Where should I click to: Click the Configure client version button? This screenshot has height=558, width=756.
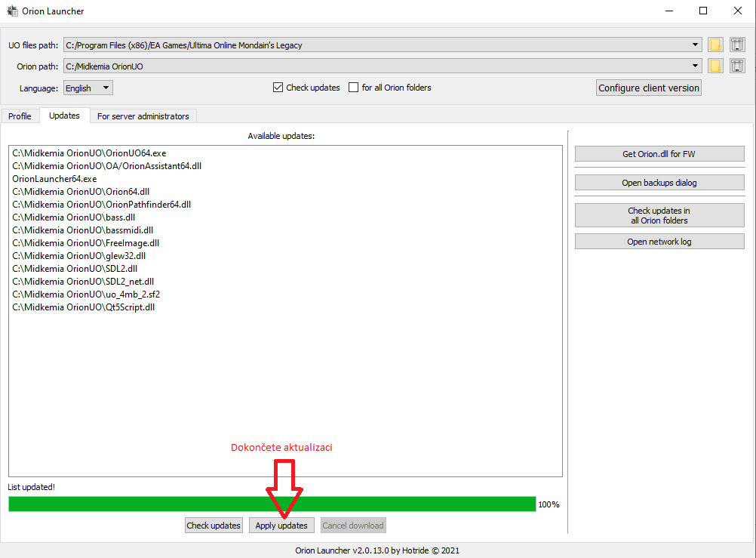click(648, 88)
